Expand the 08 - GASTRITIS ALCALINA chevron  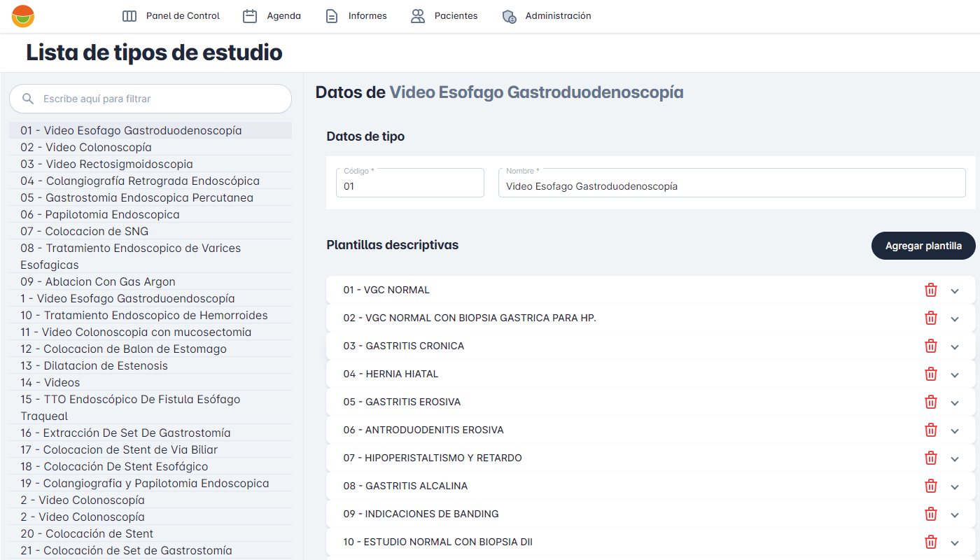point(955,486)
